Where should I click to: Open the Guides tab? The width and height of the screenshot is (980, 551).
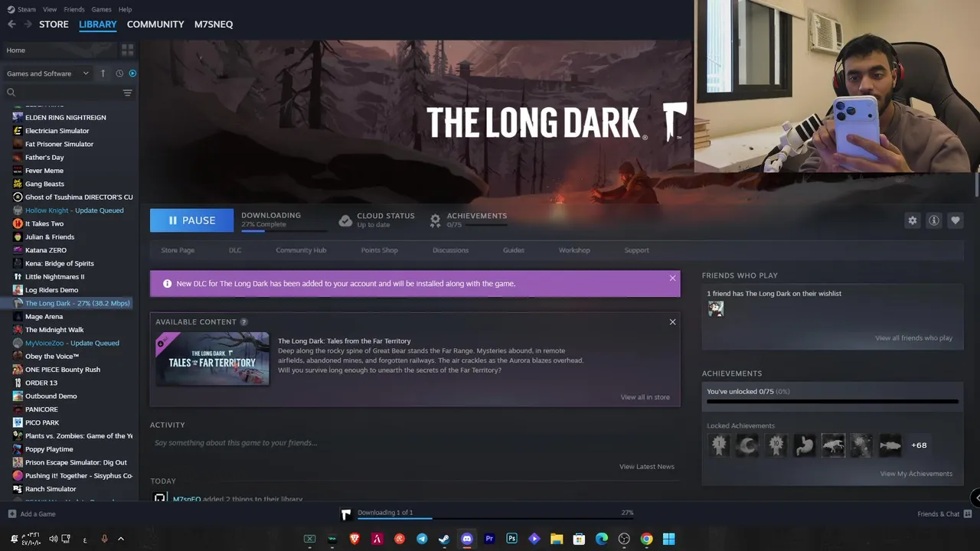point(514,250)
